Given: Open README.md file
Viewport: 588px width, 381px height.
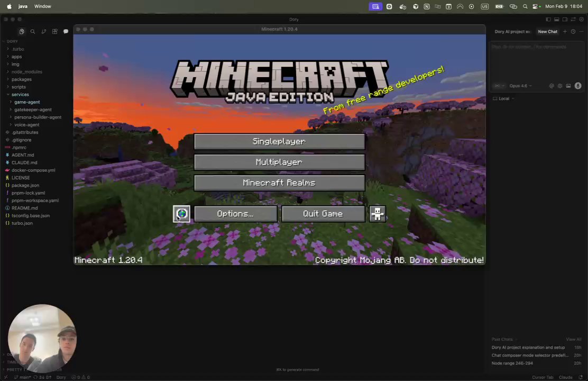Looking at the screenshot, I should click(x=24, y=208).
